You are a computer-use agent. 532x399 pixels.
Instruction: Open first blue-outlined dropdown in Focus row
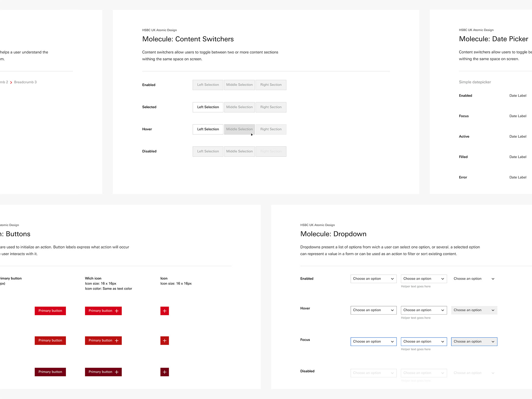pos(374,342)
